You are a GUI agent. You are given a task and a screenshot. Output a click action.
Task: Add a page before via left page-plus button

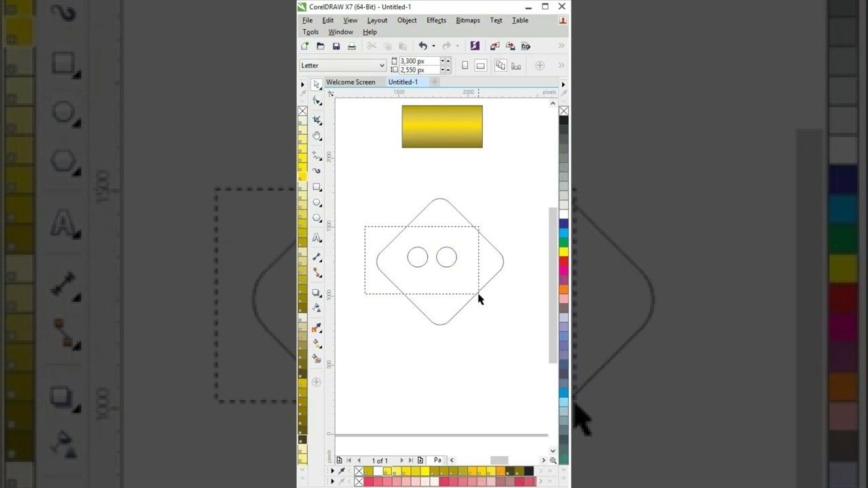[x=339, y=460]
